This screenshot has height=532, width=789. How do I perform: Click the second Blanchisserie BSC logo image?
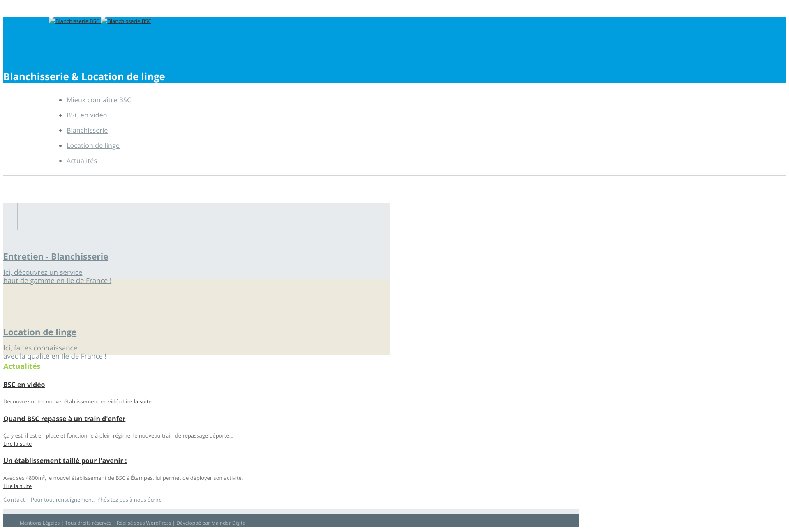[x=126, y=21]
